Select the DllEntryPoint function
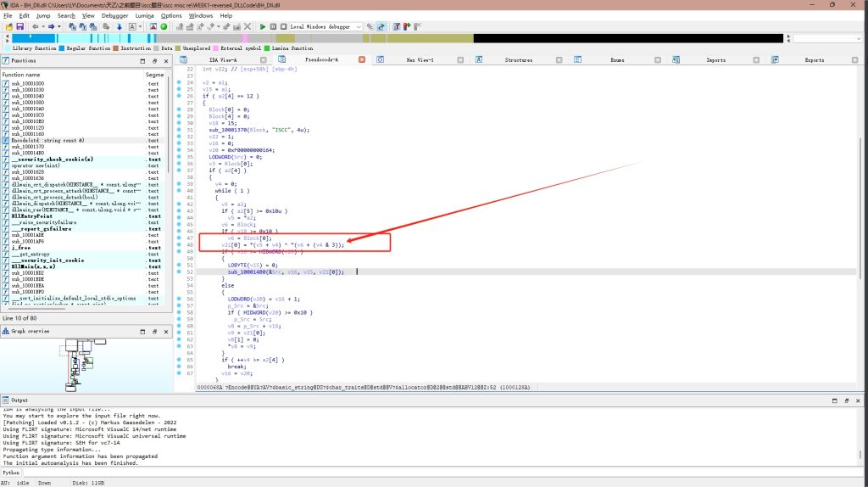868x487 pixels. 31,216
